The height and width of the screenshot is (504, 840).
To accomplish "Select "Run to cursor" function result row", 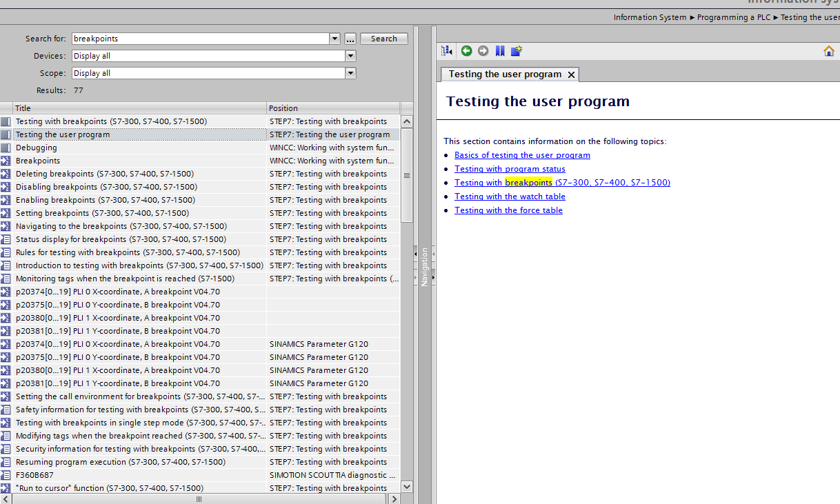I will (200, 488).
